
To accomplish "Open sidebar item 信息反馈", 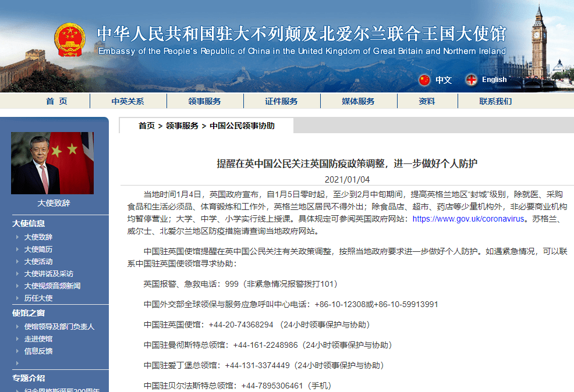I will 38,351.
